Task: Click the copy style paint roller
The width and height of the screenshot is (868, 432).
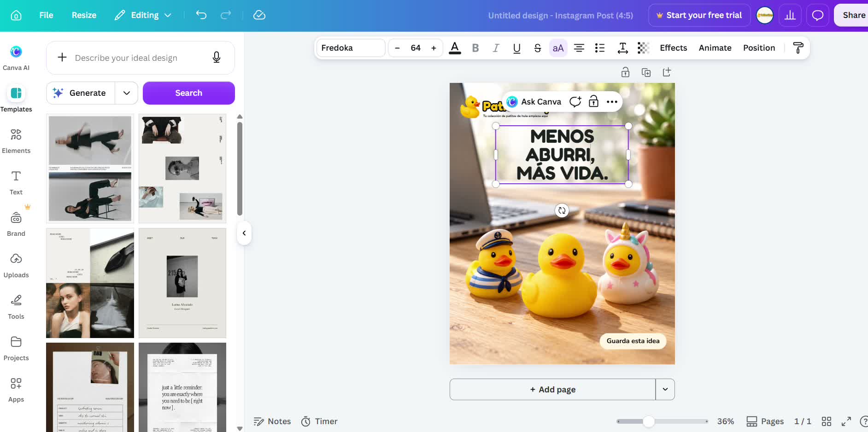Action: click(798, 48)
